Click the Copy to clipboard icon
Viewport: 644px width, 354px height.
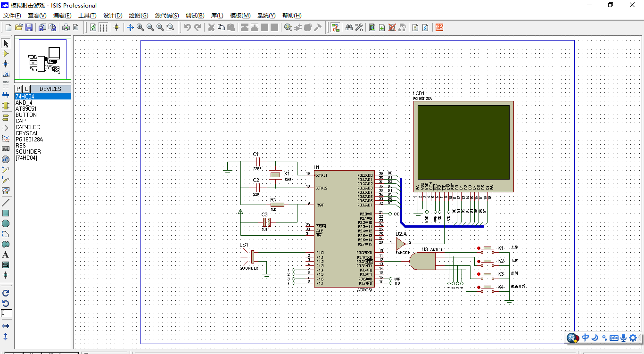221,28
